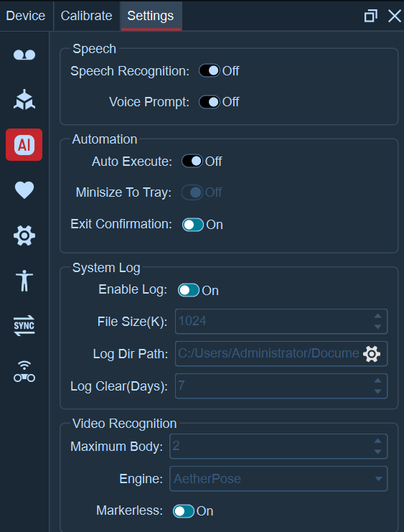Turn on the Voice Prompt switch
Viewport: 404px width, 532px height.
tap(210, 102)
